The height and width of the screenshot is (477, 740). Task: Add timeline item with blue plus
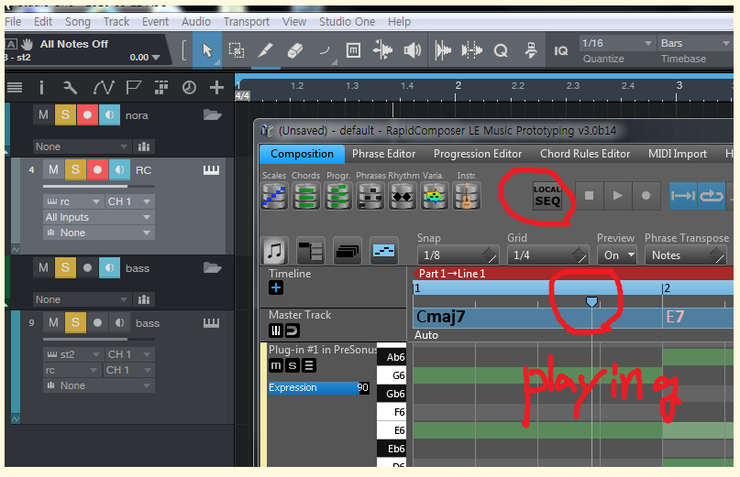276,288
